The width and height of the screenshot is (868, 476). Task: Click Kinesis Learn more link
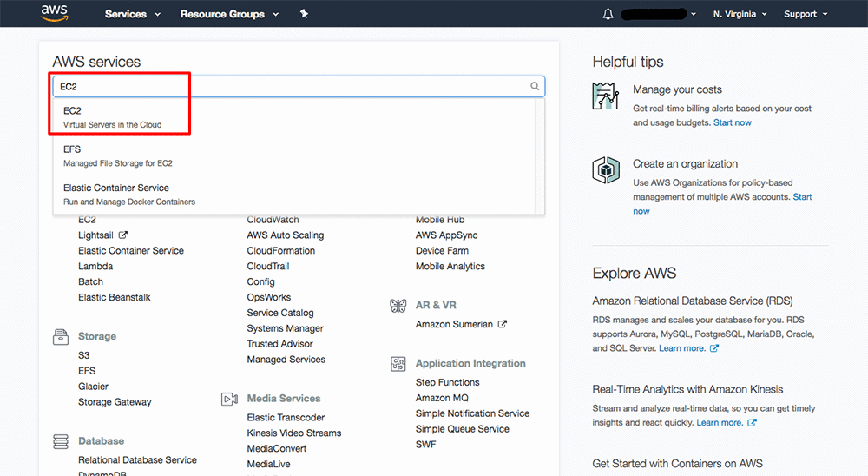(720, 422)
